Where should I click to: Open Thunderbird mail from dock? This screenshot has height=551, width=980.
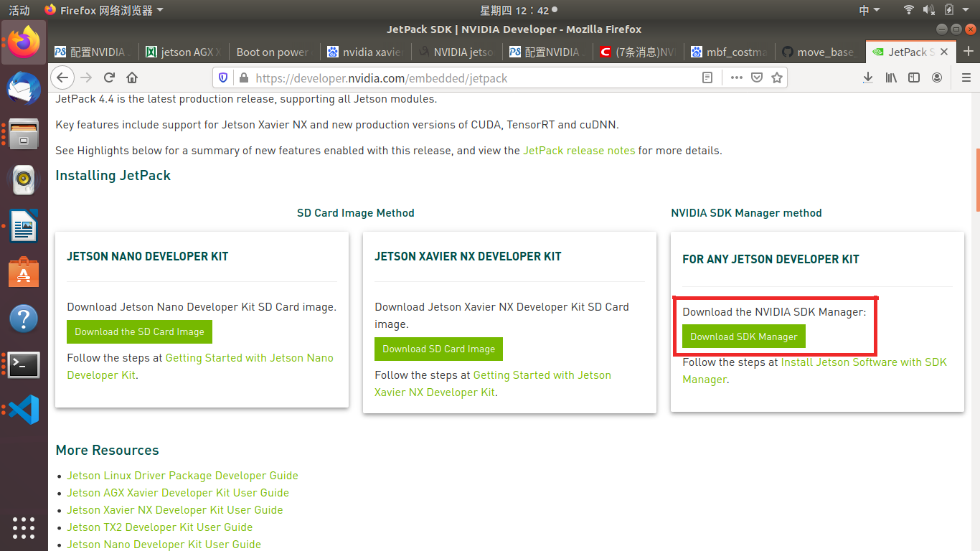coord(24,88)
